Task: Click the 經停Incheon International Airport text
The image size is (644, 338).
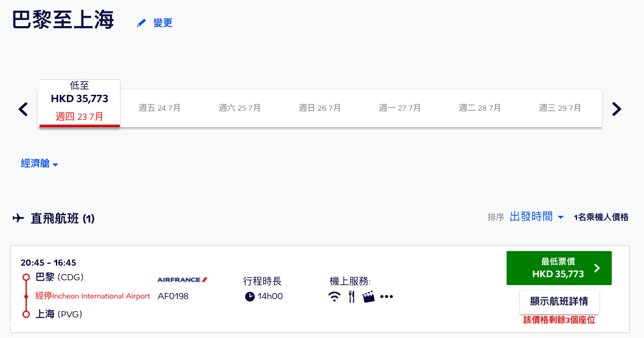Action: coord(93,296)
